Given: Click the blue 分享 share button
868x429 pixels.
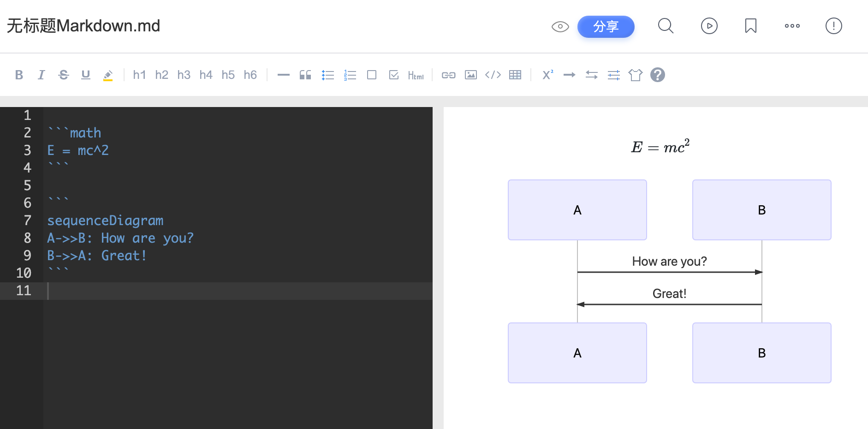Looking at the screenshot, I should [x=606, y=26].
